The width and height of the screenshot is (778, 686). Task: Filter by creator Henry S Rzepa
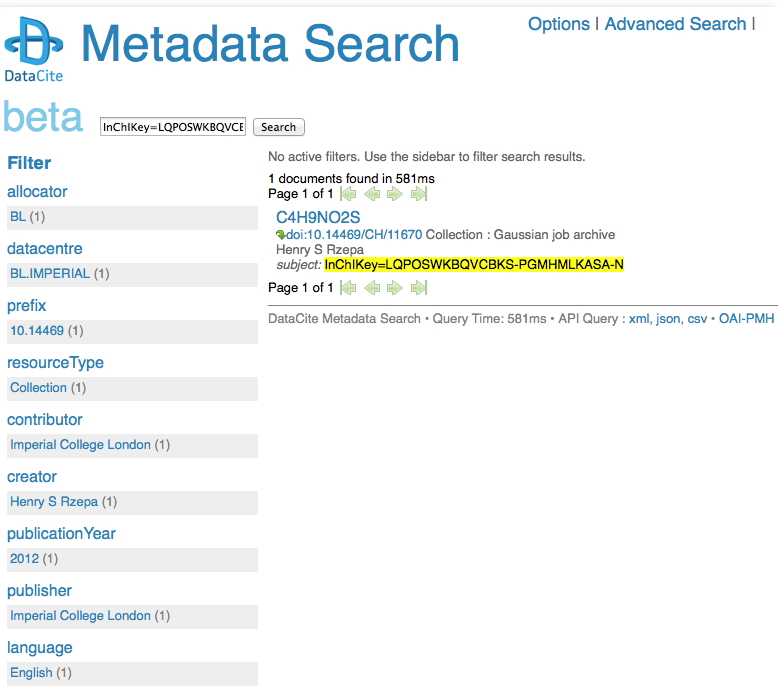(x=55, y=501)
